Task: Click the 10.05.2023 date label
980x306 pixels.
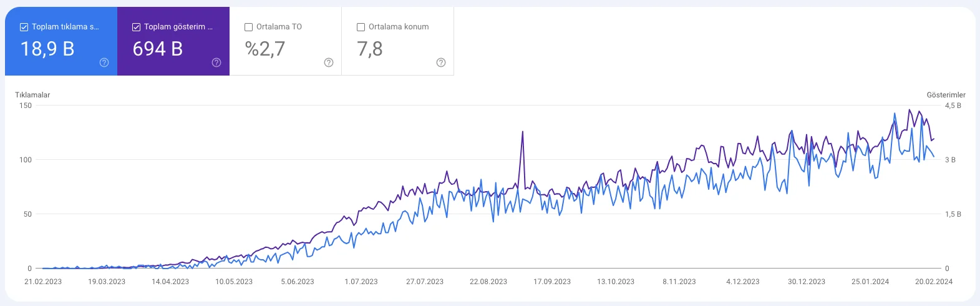Action: pyautogui.click(x=234, y=282)
